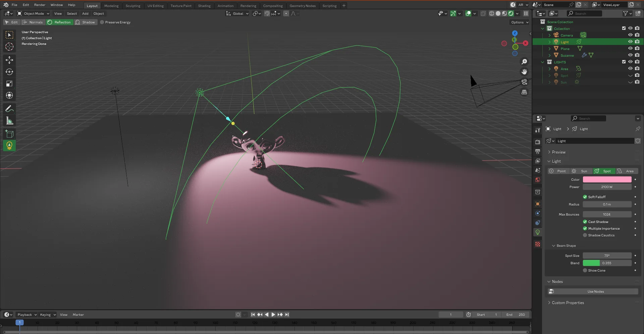The image size is (644, 334).
Task: Open the World properties tab
Action: point(538,180)
